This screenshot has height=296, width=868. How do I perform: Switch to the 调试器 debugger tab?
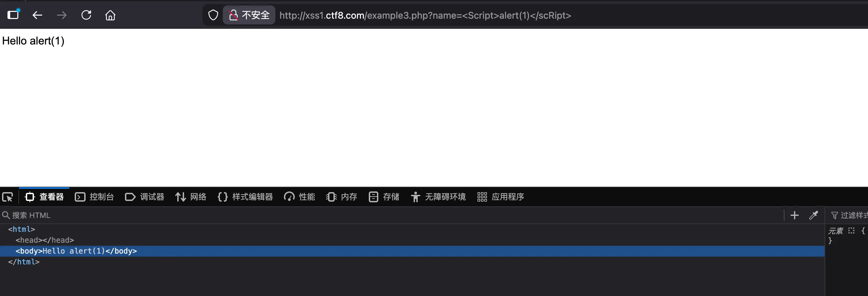pos(145,197)
